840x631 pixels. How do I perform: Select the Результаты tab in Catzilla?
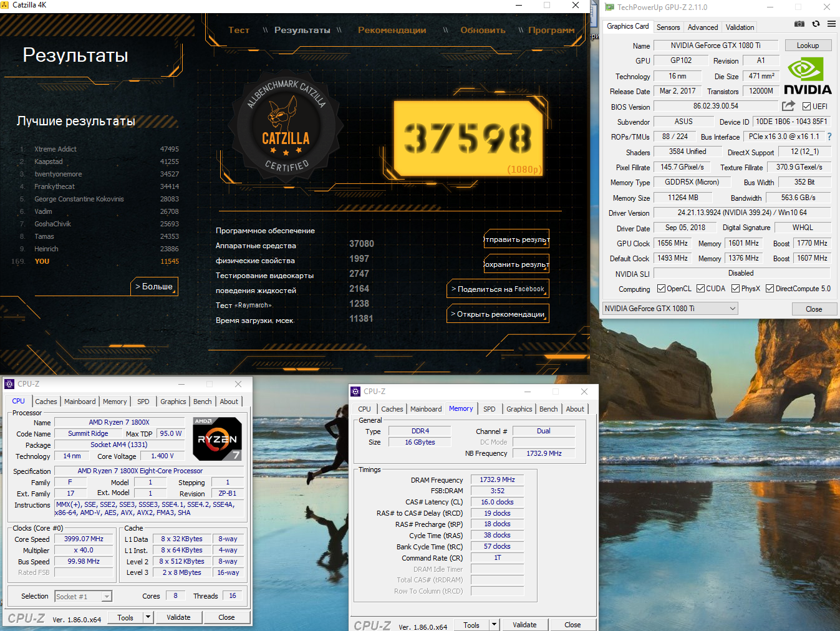[x=302, y=30]
